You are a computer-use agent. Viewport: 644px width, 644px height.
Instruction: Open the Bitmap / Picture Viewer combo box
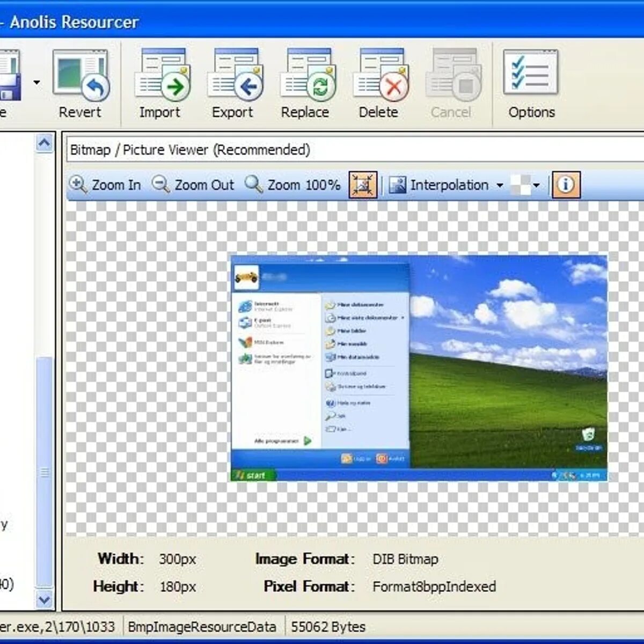tap(355, 150)
